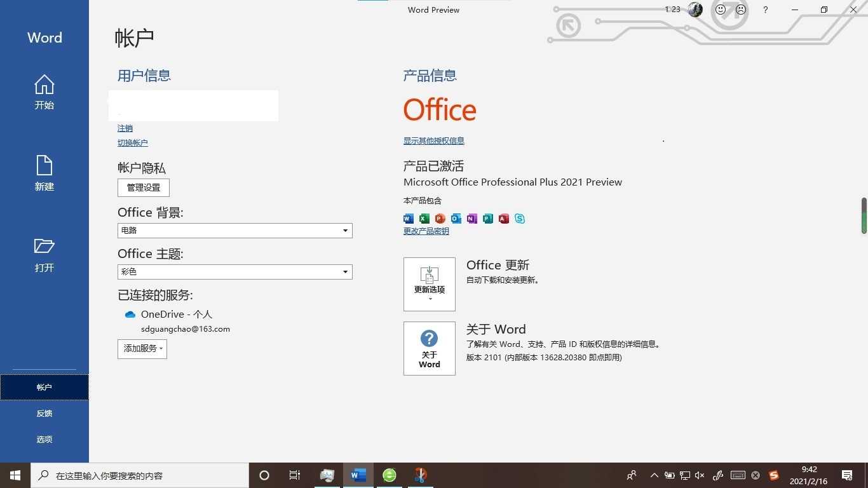Click the 'Microsoft Office Professional Plus 2021 Preview' text
Viewport: 868px width, 488px height.
(513, 182)
